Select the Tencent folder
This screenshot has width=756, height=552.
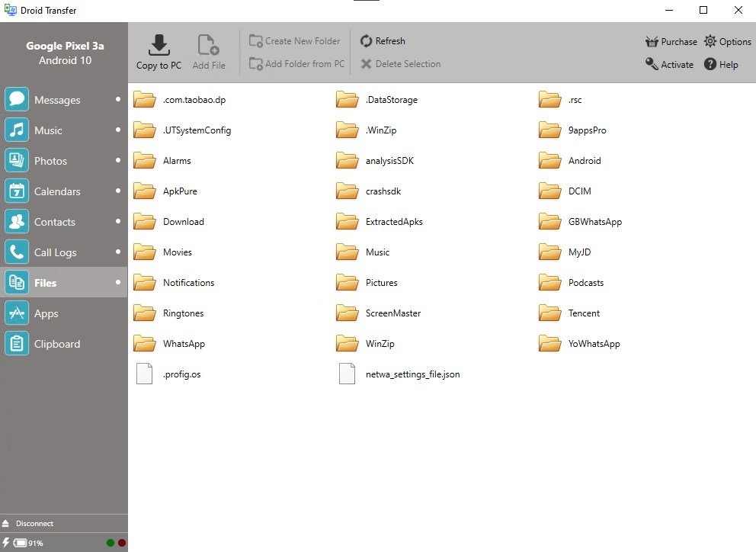569,313
